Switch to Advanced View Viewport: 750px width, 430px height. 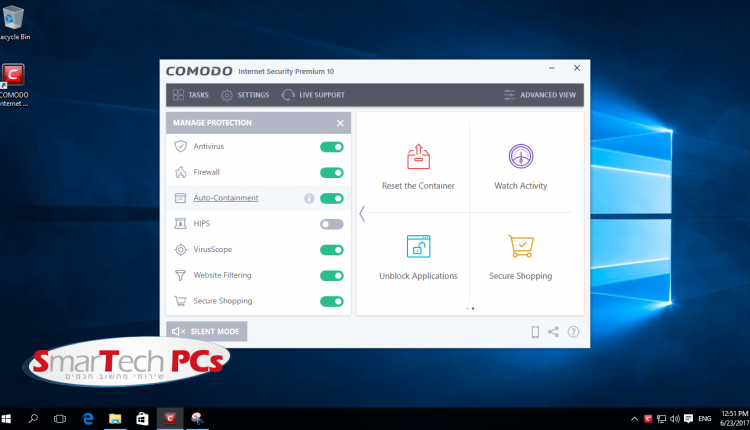click(x=540, y=95)
